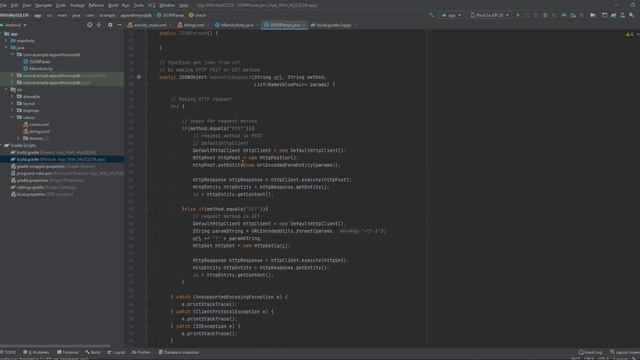Image resolution: width=640 pixels, height=360 pixels.
Task: Switch to activity_main.xml editor tab
Action: 148,25
